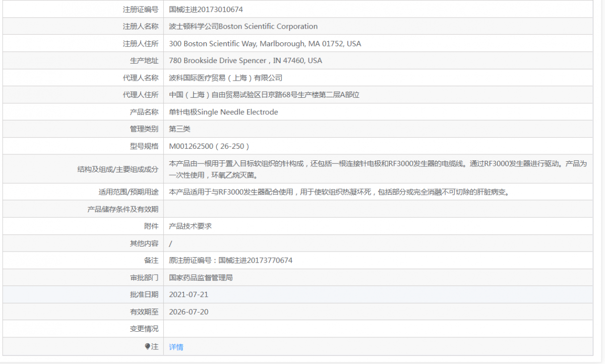Click the bulb icon beside 注
This screenshot has width=605, height=364.
[148, 346]
